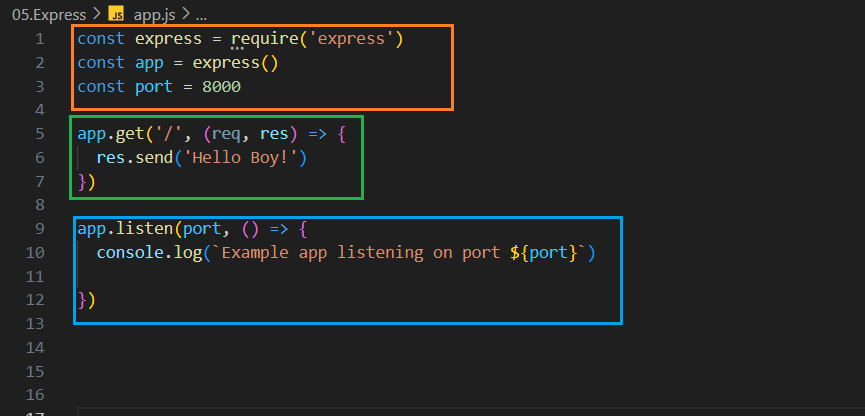Click 'Example app listening on port' template text
865x416 pixels.
(361, 253)
